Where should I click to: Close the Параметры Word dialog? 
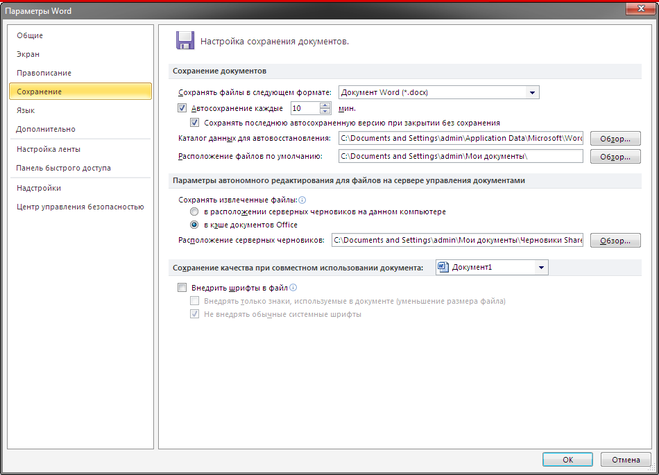pos(641,8)
